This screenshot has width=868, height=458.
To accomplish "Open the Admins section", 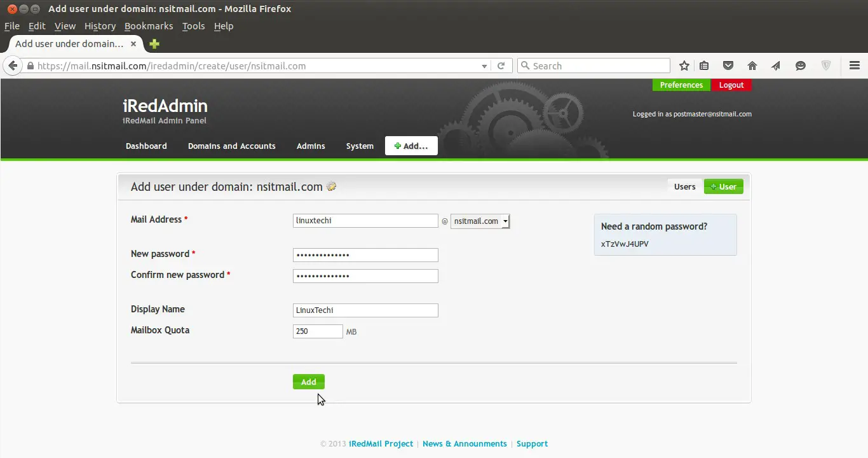I will point(311,146).
